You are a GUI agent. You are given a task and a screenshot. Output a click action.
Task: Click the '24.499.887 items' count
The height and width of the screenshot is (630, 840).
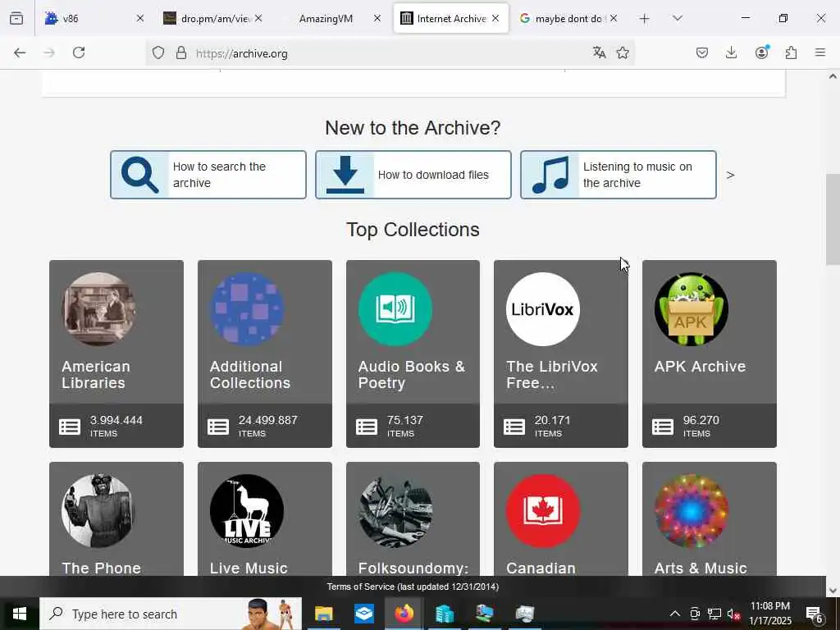tap(268, 426)
